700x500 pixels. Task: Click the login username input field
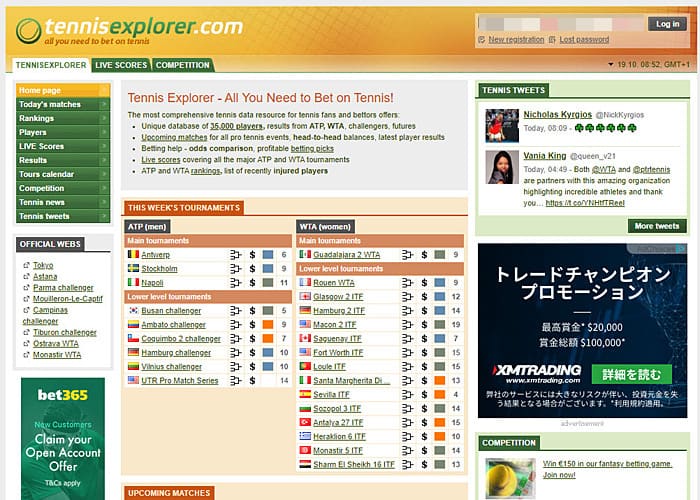(561, 24)
